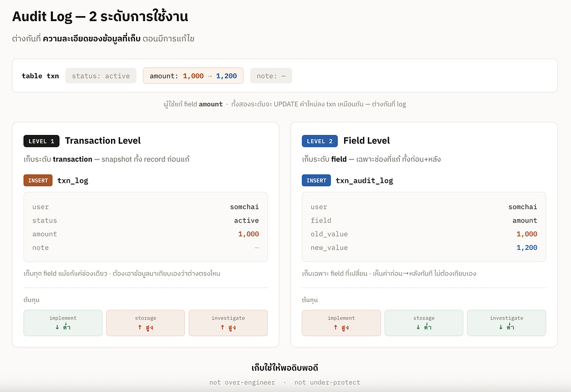
Task: Click the investigate high-cost box in Level 1
Action: [x=228, y=323]
